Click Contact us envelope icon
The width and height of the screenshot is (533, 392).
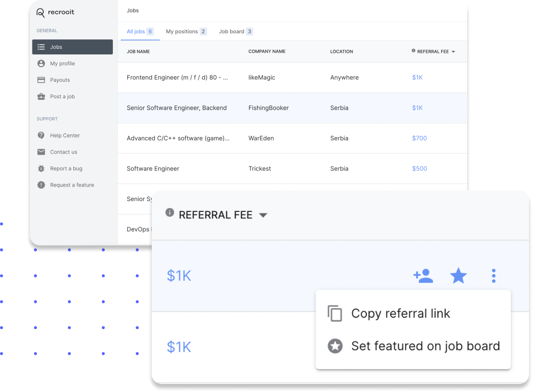(41, 152)
